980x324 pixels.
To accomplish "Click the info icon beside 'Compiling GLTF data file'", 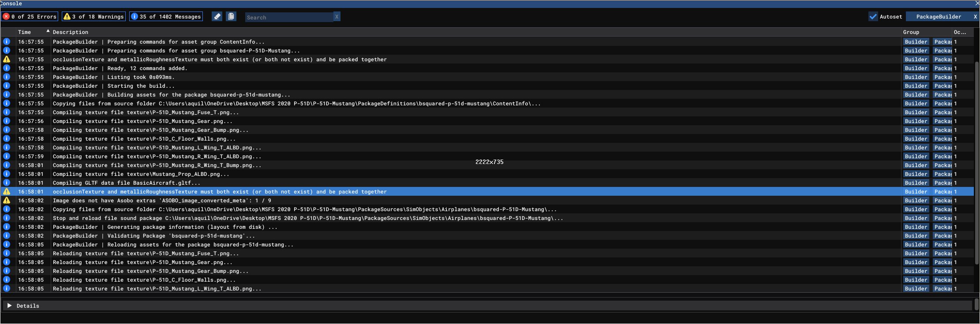I will 7,182.
